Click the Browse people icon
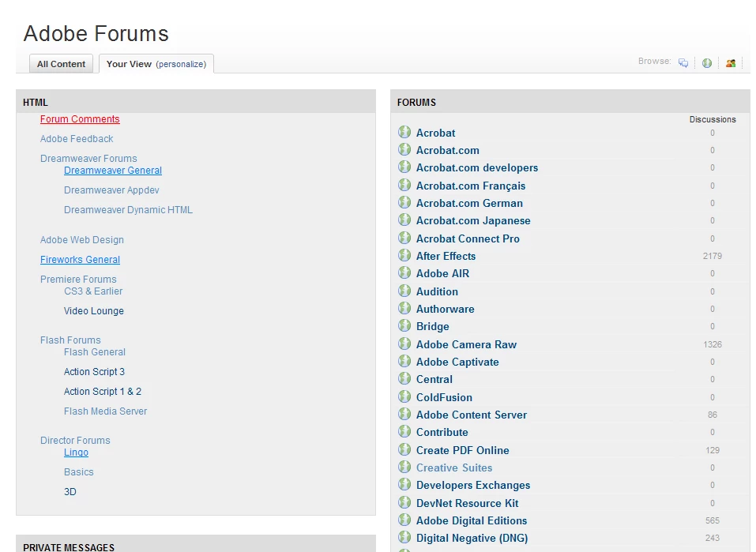The width and height of the screenshot is (756, 552). pyautogui.click(x=731, y=63)
